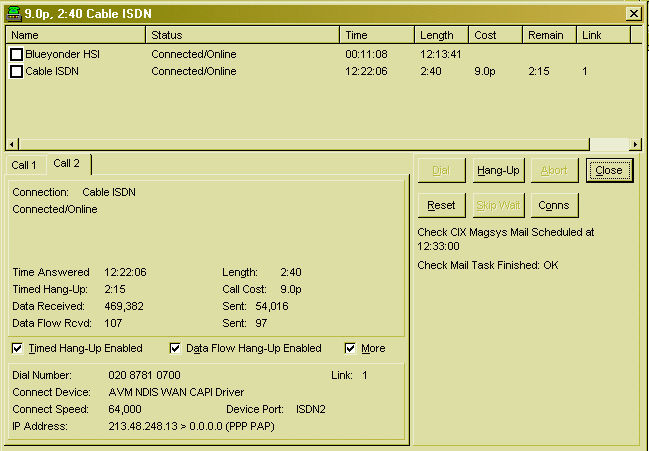This screenshot has height=451, width=649.
Task: Tick the Cable ISDN row checkbox
Action: point(17,72)
